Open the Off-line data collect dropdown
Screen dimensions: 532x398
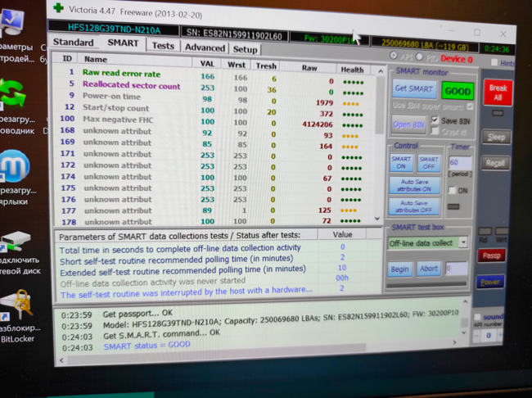(x=463, y=242)
